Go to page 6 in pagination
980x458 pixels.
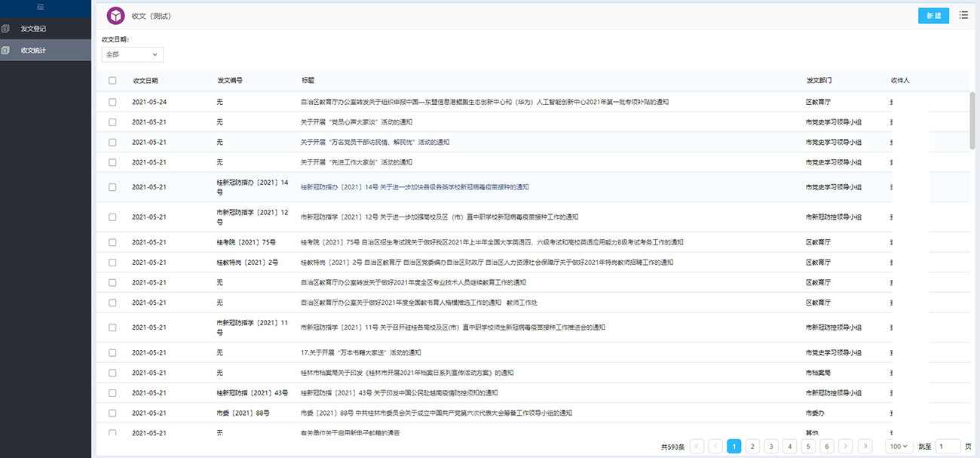click(827, 446)
